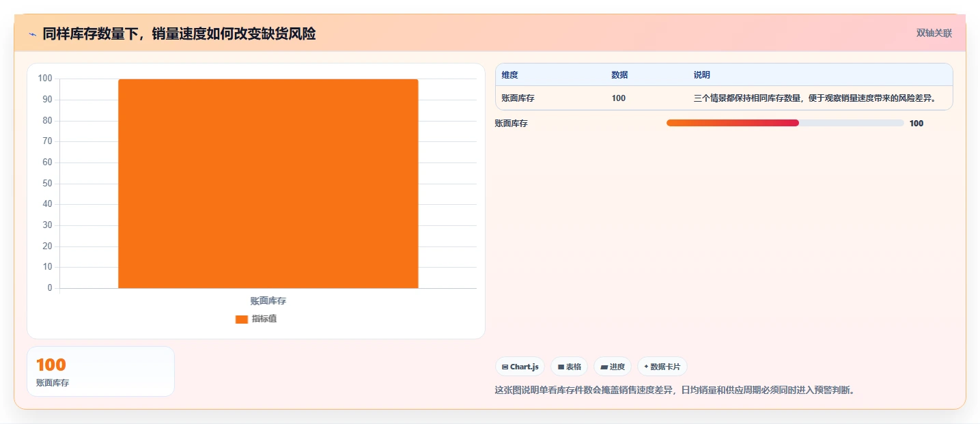Click the 表格 tag
Screen dimensions: 980x424
[570, 367]
